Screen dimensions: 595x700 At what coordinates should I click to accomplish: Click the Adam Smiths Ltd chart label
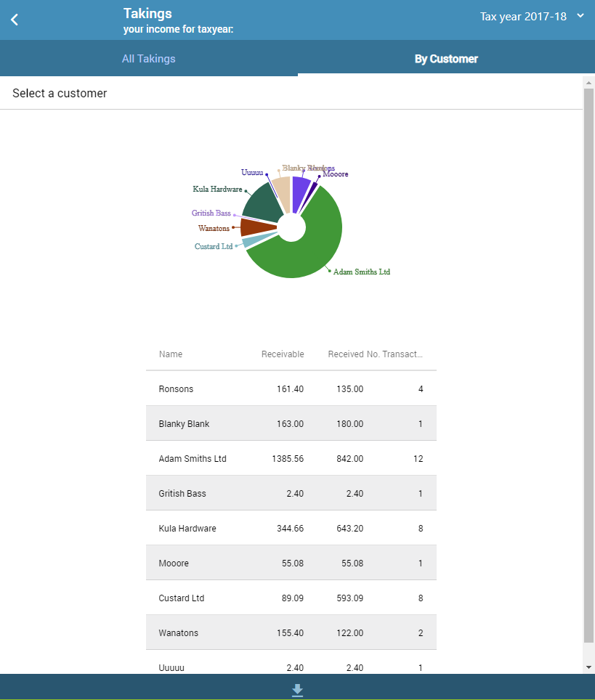[362, 272]
